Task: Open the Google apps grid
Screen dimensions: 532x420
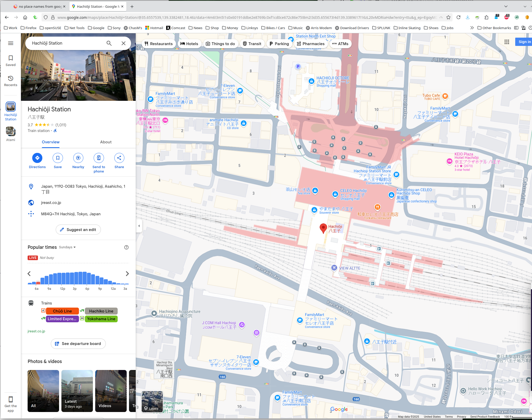Action: tap(507, 42)
